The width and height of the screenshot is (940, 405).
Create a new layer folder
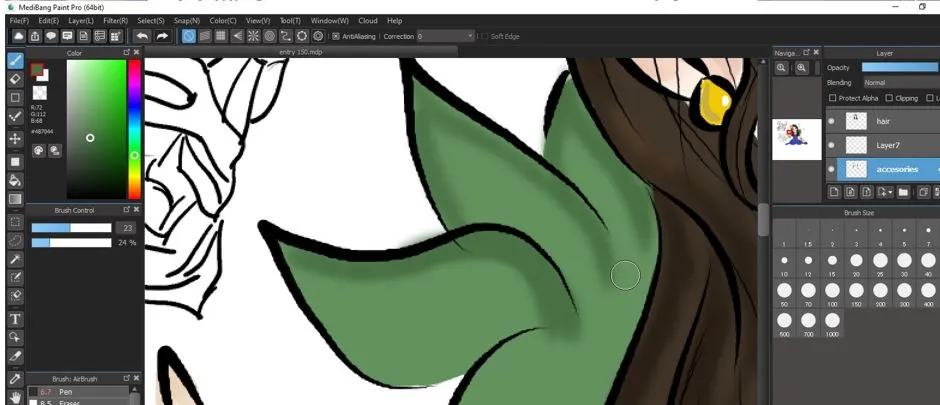903,192
